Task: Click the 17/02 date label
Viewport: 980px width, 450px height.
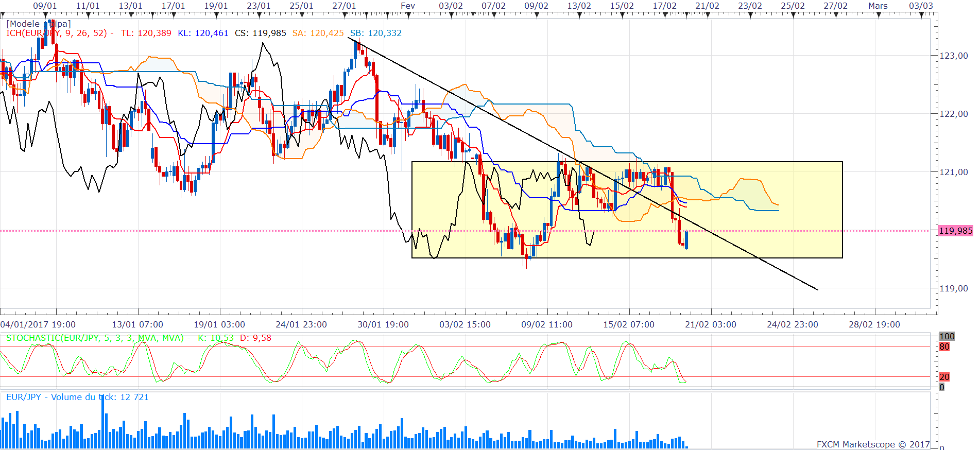Action: point(664,6)
